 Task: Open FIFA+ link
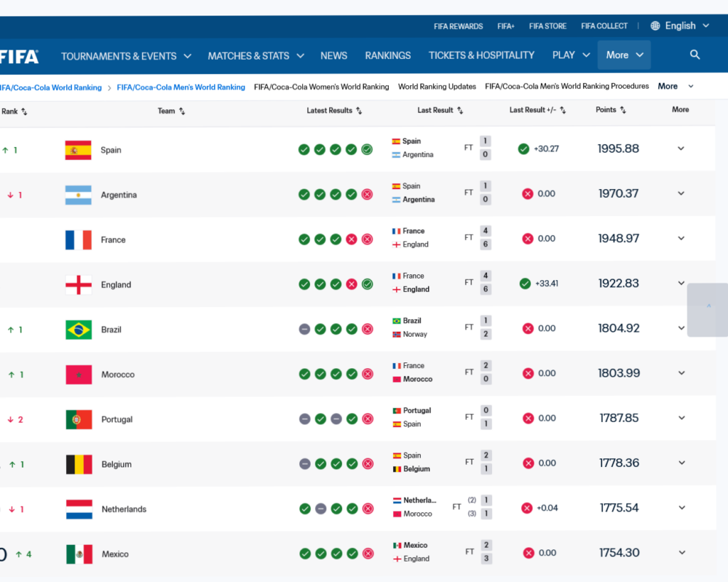(505, 26)
